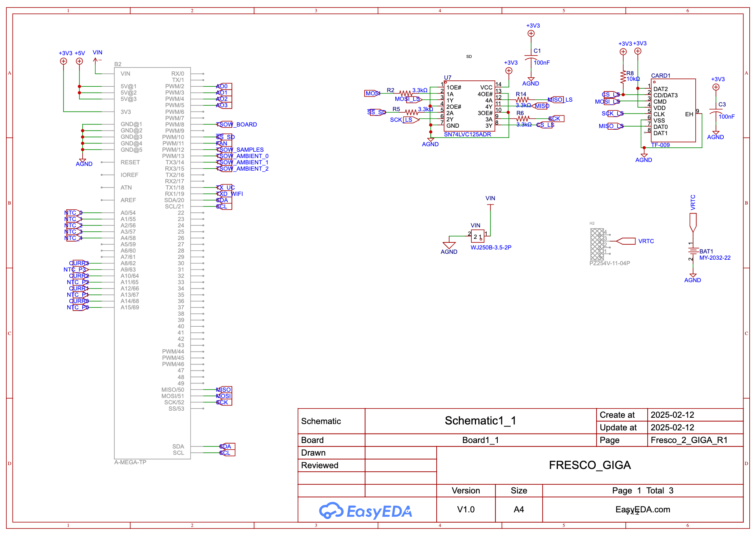Image resolution: width=756 pixels, height=536 pixels.
Task: Select the CARD1 TF-009 SD socket symbol
Action: (673, 110)
